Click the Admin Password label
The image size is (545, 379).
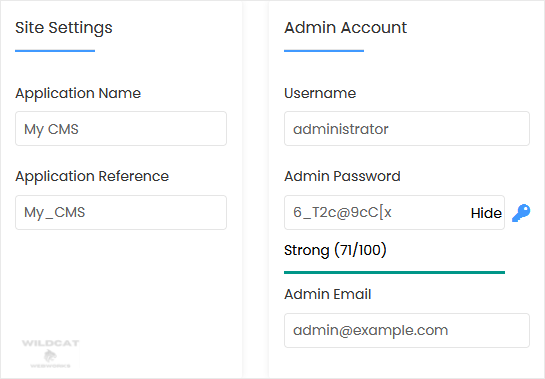coord(342,176)
